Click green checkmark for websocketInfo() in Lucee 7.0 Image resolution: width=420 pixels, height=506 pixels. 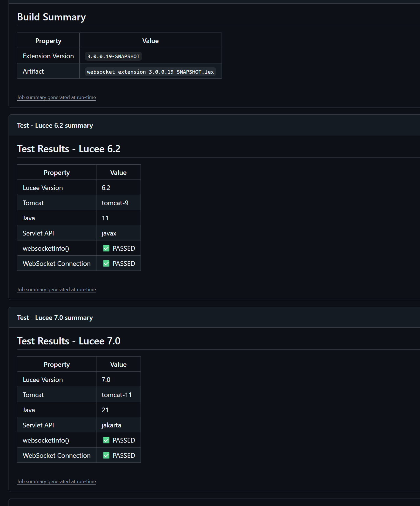pos(106,440)
